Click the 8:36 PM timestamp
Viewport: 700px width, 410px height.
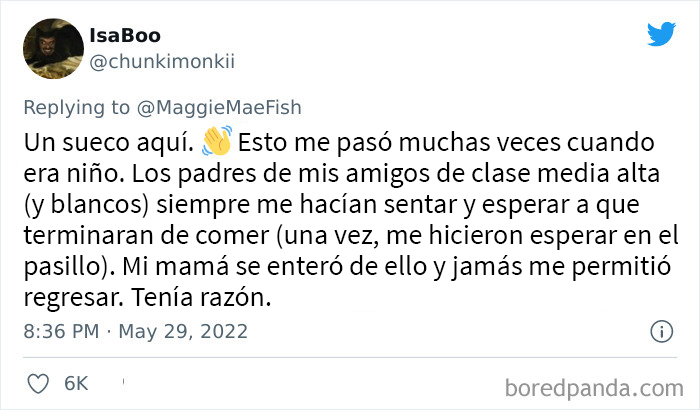(x=61, y=331)
